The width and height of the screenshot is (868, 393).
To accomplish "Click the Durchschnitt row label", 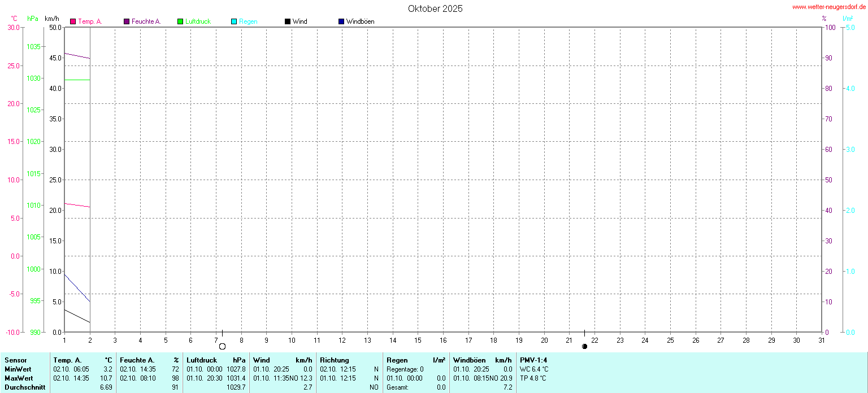I will (x=24, y=387).
